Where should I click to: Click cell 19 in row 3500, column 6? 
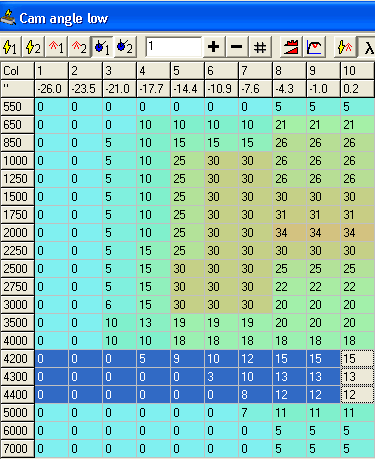coord(222,323)
